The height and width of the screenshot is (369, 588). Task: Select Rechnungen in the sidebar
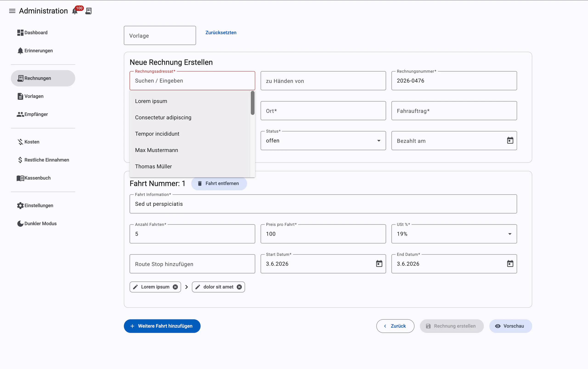[x=43, y=78]
